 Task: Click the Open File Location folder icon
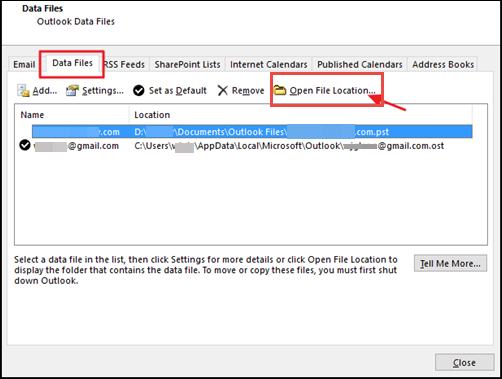click(x=280, y=90)
